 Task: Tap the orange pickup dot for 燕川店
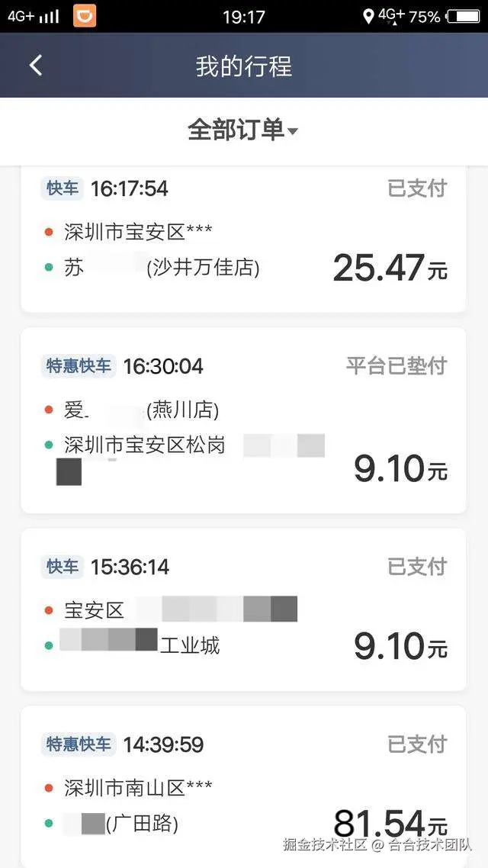click(x=49, y=410)
